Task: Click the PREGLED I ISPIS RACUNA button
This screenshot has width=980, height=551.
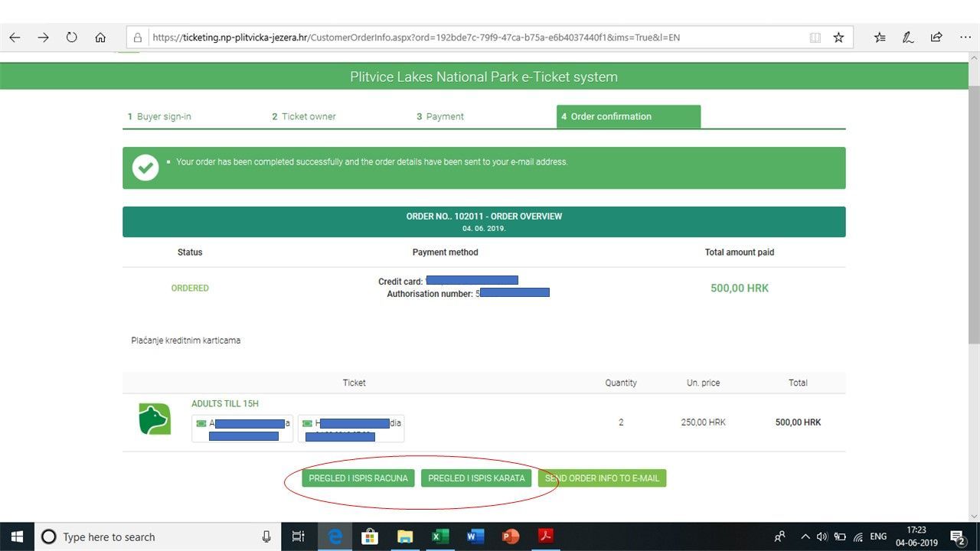Action: pos(358,478)
